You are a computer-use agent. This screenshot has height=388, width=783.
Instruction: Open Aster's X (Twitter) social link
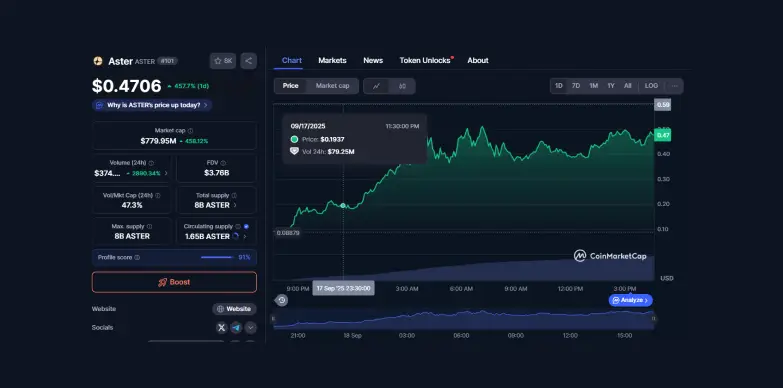tap(222, 328)
